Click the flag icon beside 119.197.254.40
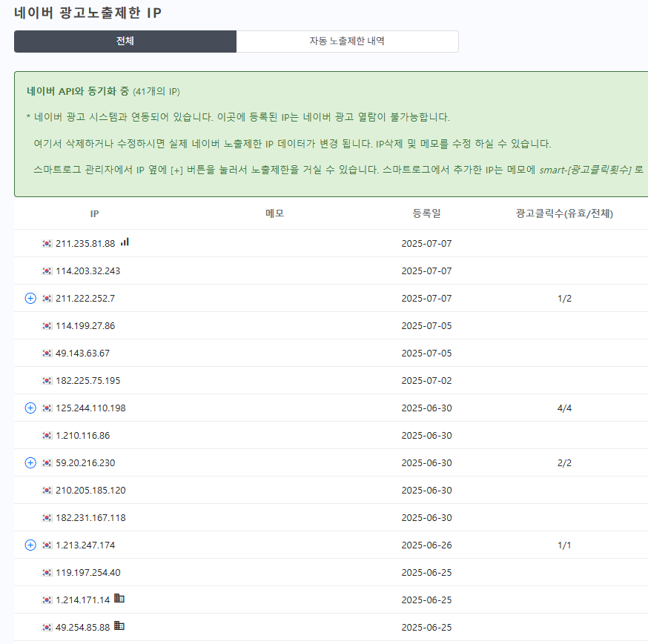This screenshot has width=648, height=644. tap(47, 573)
